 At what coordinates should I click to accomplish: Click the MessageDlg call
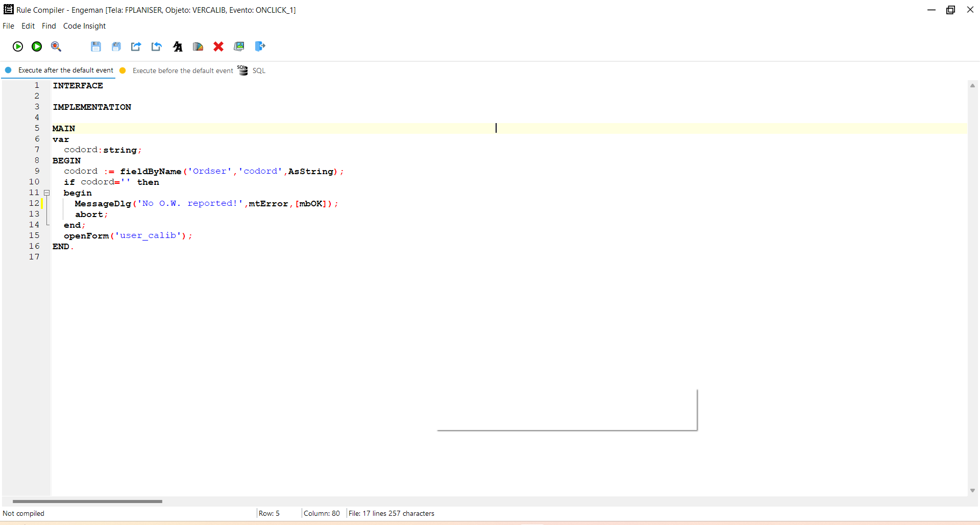pos(103,204)
